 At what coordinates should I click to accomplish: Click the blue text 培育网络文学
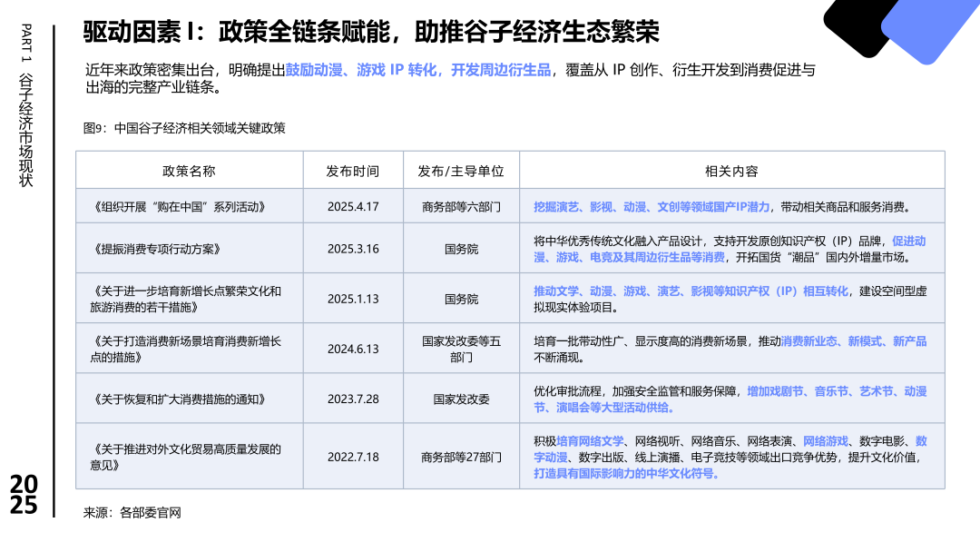tap(590, 440)
